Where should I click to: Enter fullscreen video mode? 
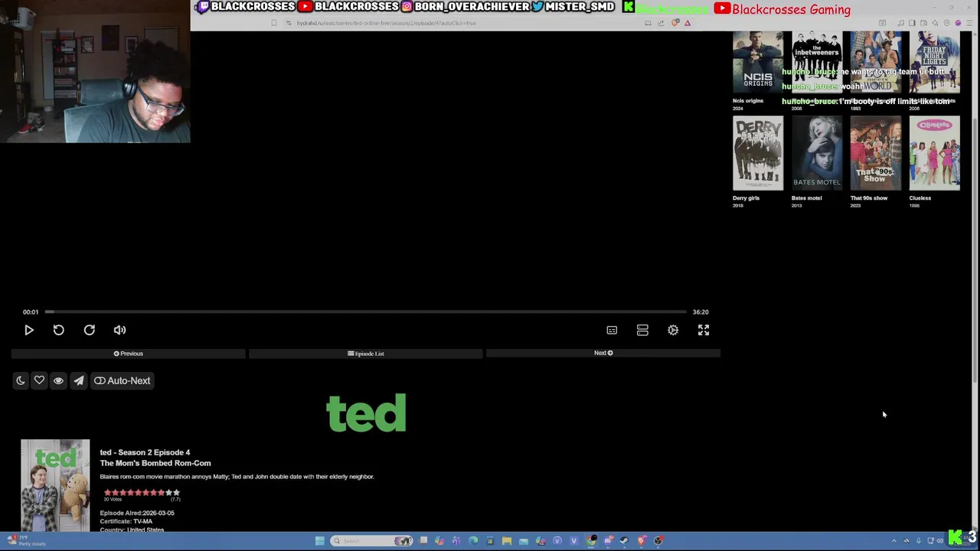tap(704, 330)
